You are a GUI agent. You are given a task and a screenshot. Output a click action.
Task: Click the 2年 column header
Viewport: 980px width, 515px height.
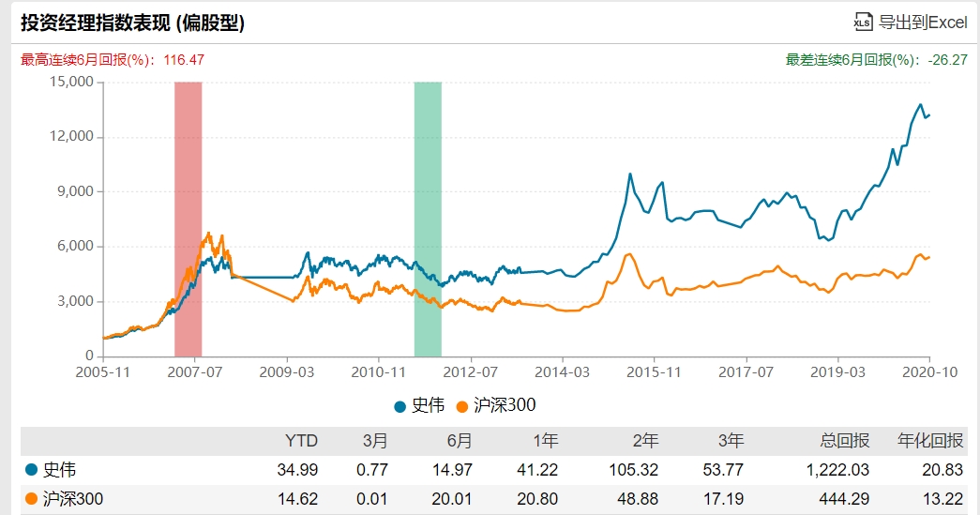click(645, 441)
